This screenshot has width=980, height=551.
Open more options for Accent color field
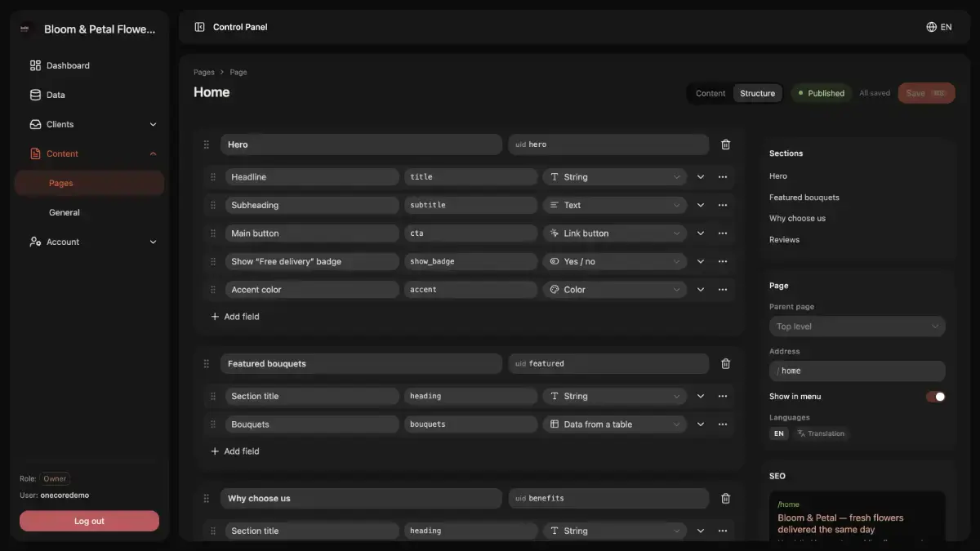pos(723,290)
